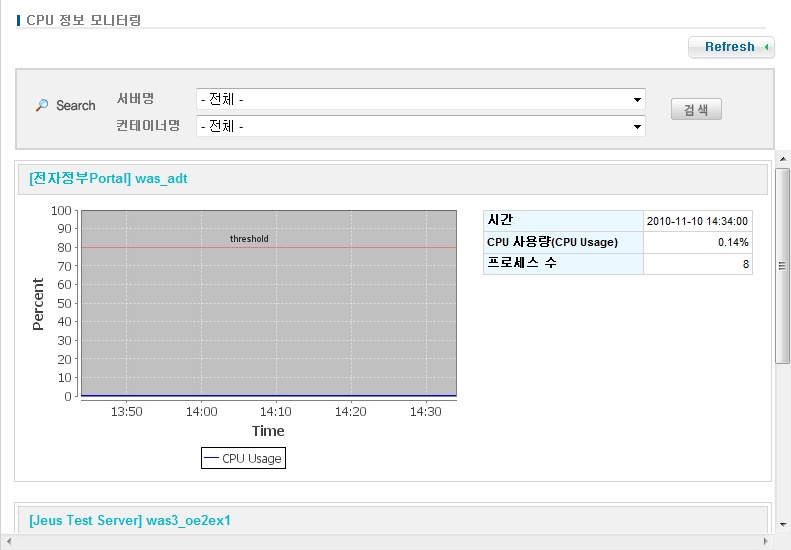
Task: Click the Percent axis label
Action: [39, 303]
